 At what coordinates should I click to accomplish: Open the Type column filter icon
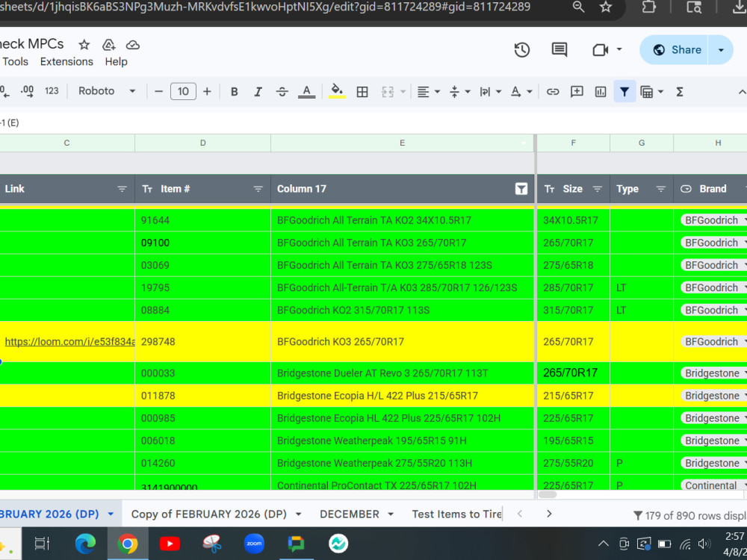(661, 189)
